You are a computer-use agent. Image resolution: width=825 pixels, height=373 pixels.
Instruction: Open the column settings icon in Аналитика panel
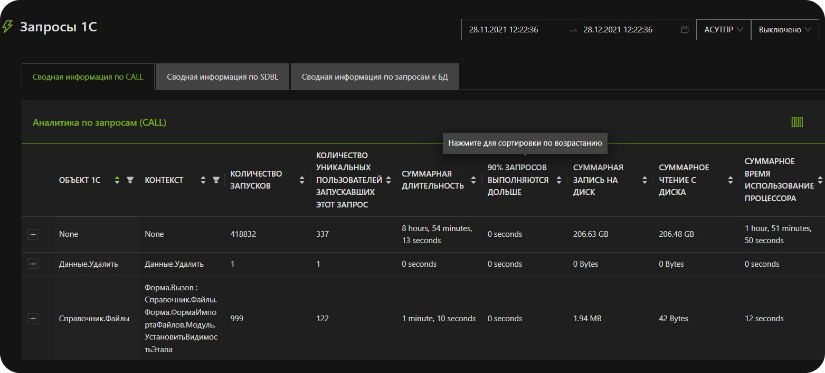(797, 123)
